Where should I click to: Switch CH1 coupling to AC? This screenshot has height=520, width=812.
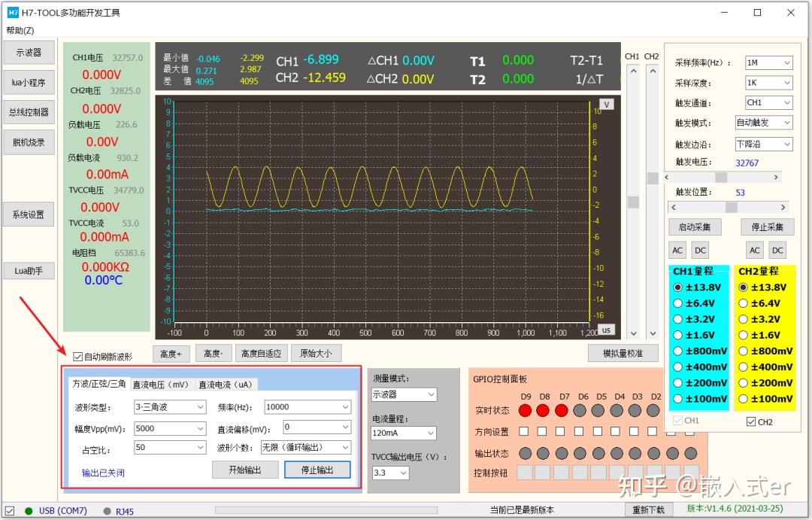(676, 249)
